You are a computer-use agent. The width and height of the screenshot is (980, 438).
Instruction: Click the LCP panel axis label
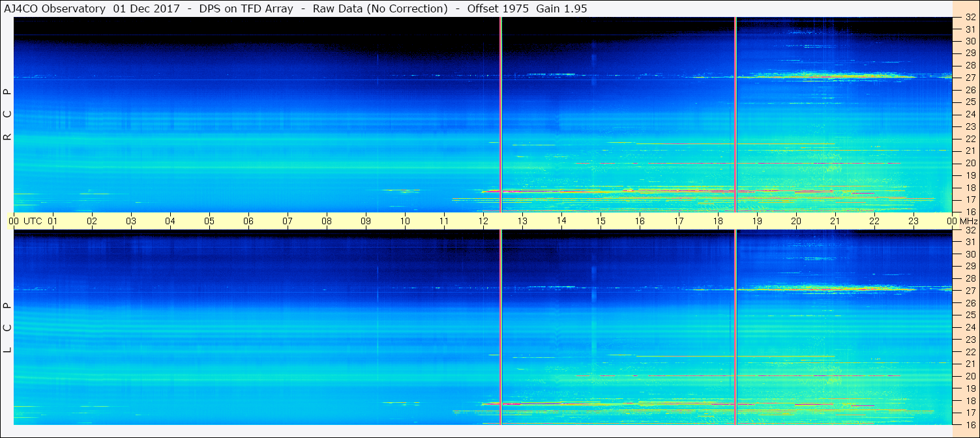pyautogui.click(x=7, y=327)
